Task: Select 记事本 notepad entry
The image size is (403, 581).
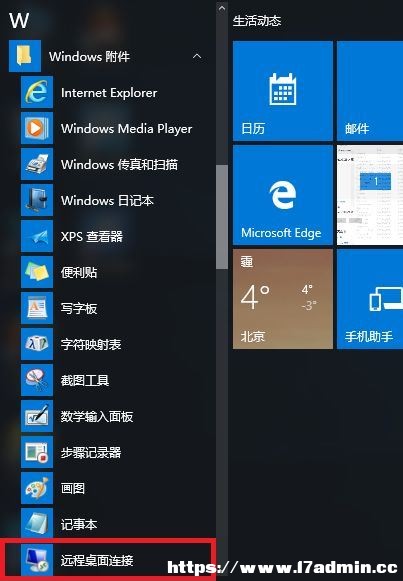Action: (x=107, y=524)
